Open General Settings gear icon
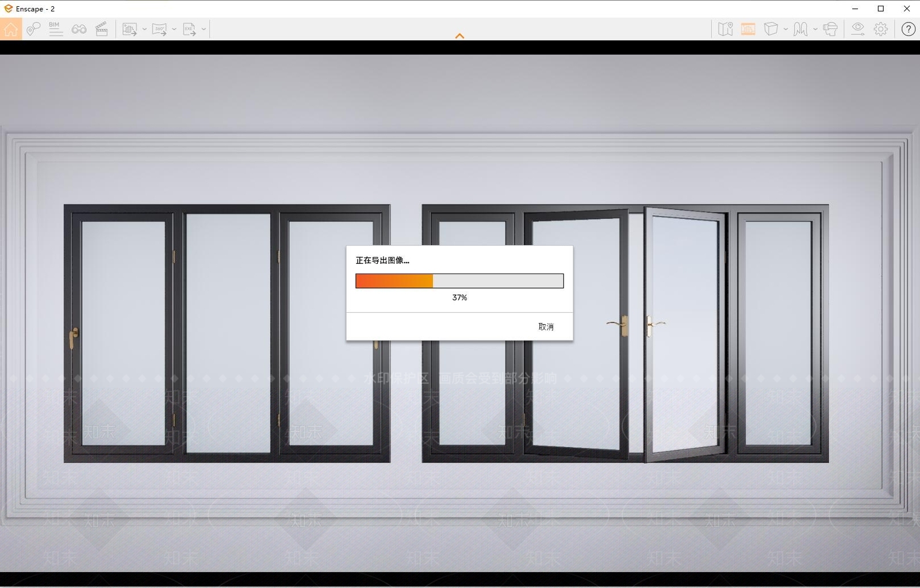Screen dimensions: 920x588 [881, 29]
